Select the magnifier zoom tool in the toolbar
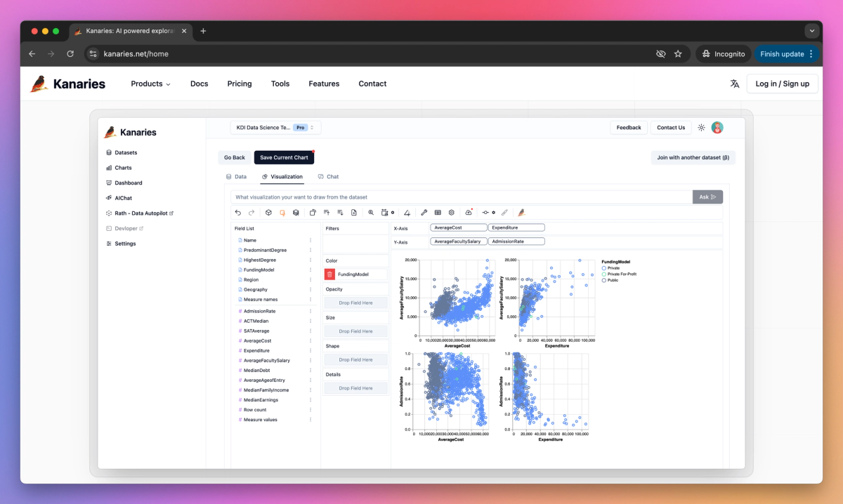843x504 pixels. 370,212
